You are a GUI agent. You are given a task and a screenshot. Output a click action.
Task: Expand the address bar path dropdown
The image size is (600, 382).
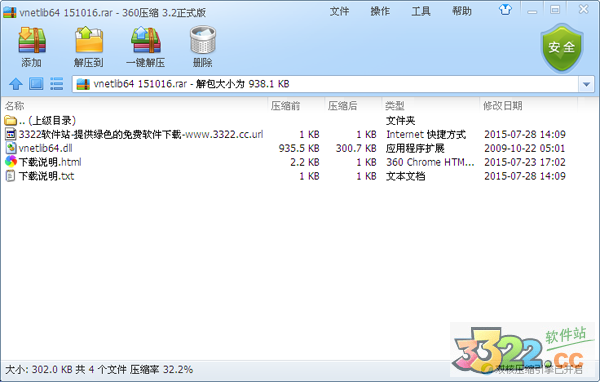click(x=586, y=84)
